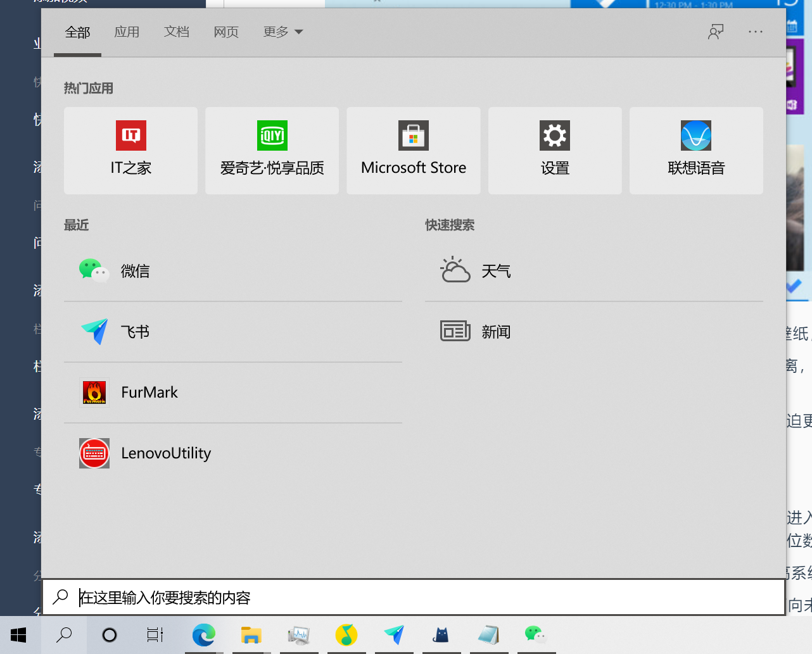Switch to the 文档 tab
This screenshot has height=654, width=812.
point(177,32)
